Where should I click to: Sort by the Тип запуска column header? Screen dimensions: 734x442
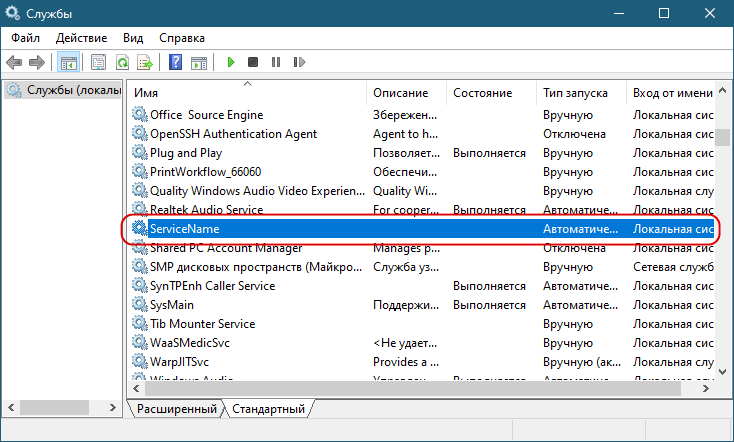581,93
